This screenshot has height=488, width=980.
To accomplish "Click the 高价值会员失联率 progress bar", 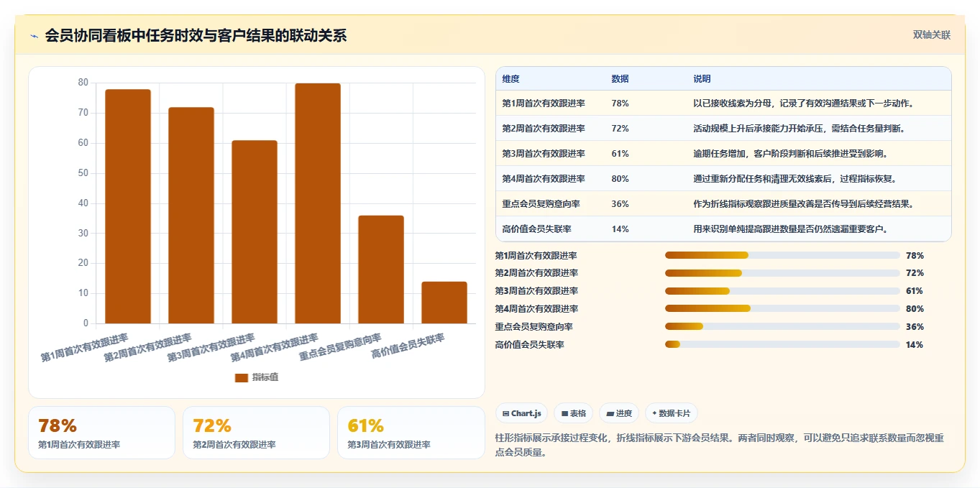I will click(782, 345).
